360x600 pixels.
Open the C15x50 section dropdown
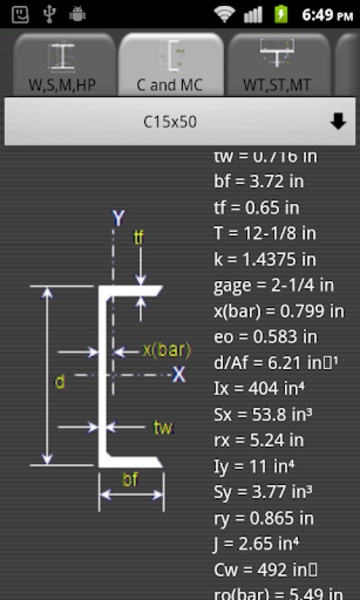click(x=180, y=122)
